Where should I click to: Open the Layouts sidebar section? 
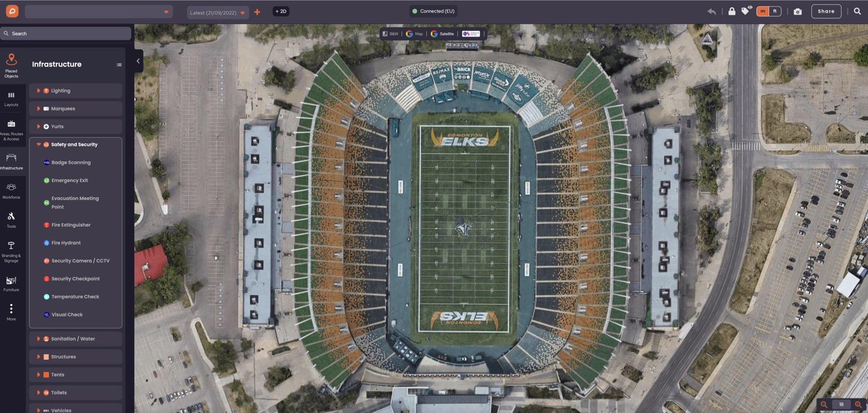(x=11, y=99)
